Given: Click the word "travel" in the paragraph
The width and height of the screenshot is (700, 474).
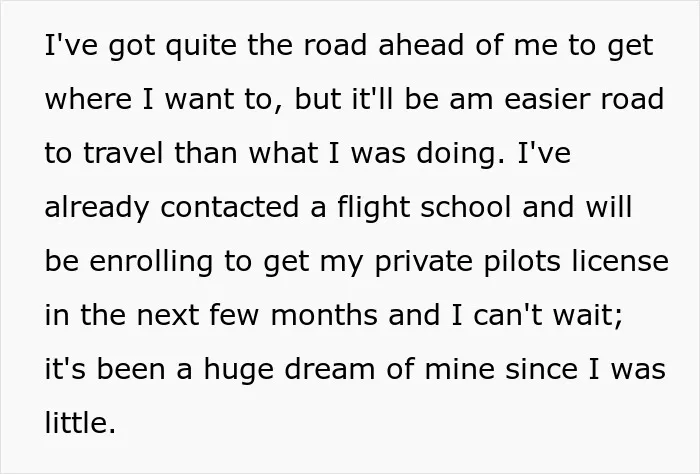Looking at the screenshot, I should 123,153.
